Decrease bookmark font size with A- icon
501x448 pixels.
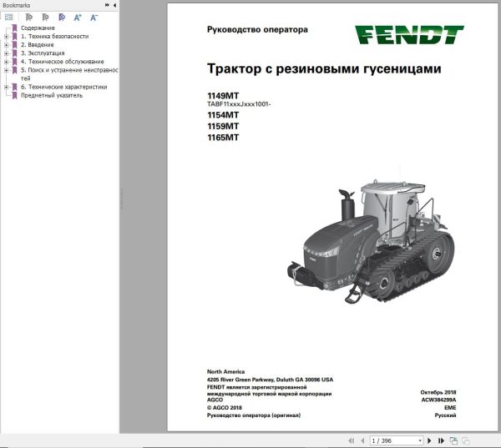[94, 18]
